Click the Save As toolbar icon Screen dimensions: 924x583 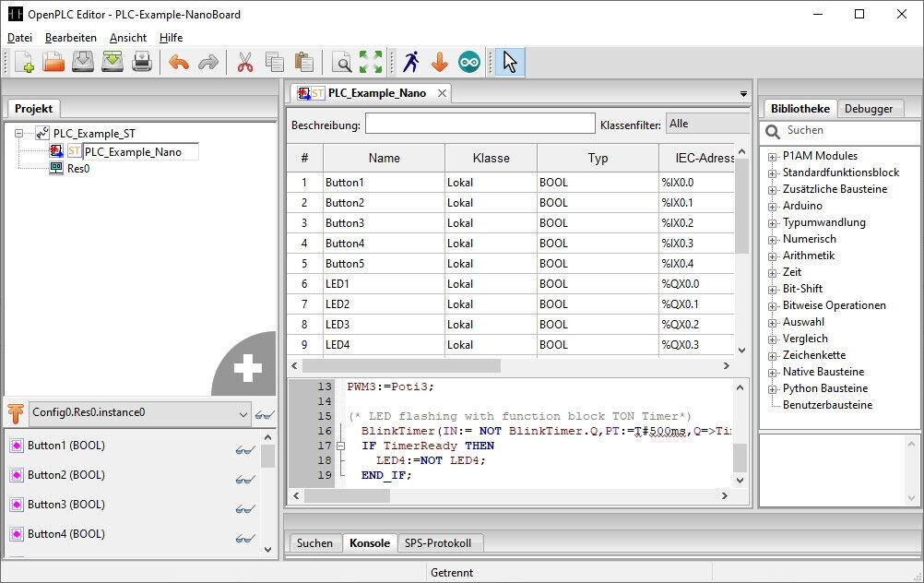113,62
